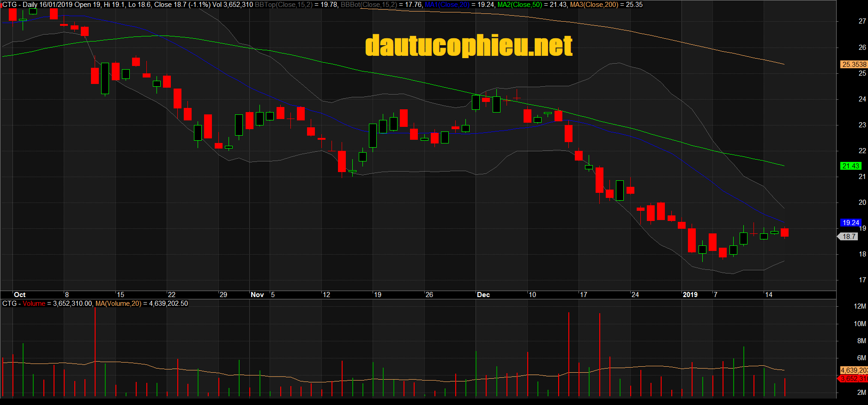
Task: Click the BBTop(Close,15,2) indicator label
Action: click(x=283, y=5)
